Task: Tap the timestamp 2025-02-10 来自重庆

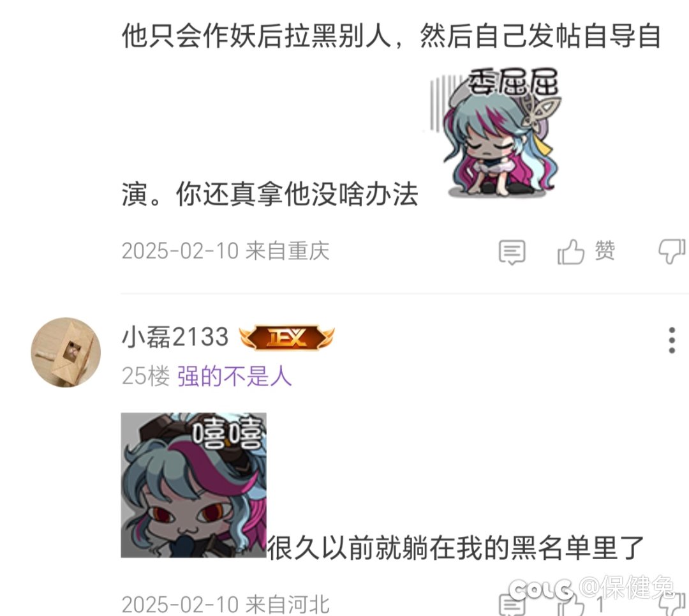Action: click(x=225, y=251)
